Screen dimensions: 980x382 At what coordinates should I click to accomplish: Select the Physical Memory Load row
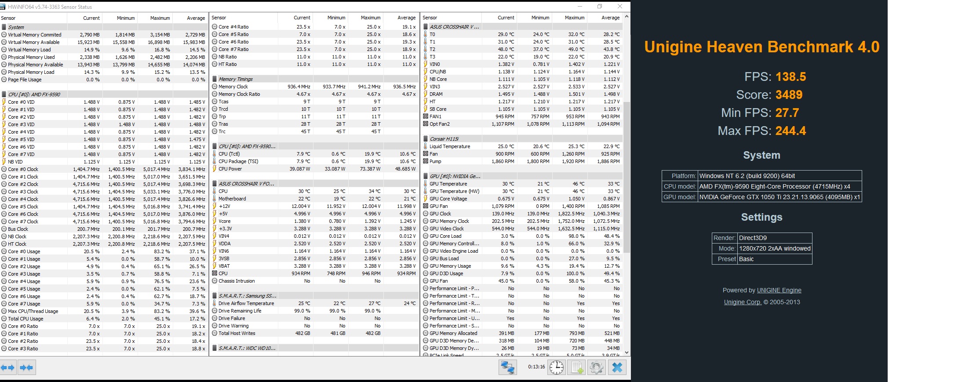tap(103, 72)
